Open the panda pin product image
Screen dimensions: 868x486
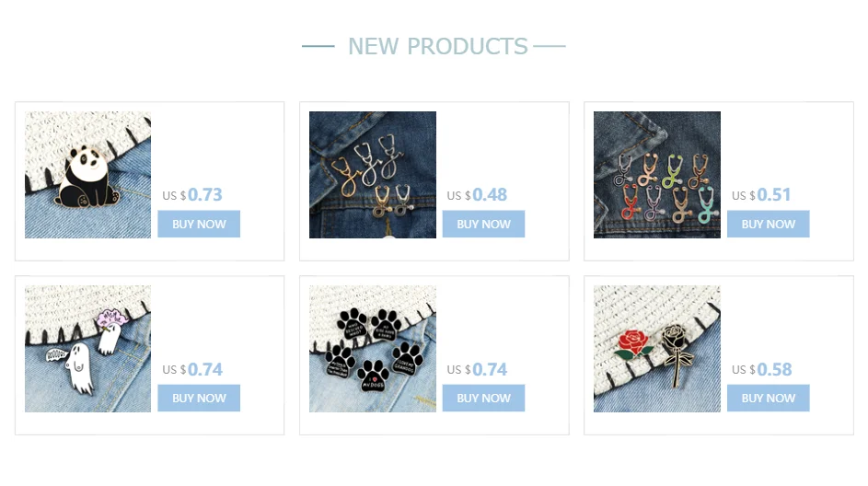87,175
